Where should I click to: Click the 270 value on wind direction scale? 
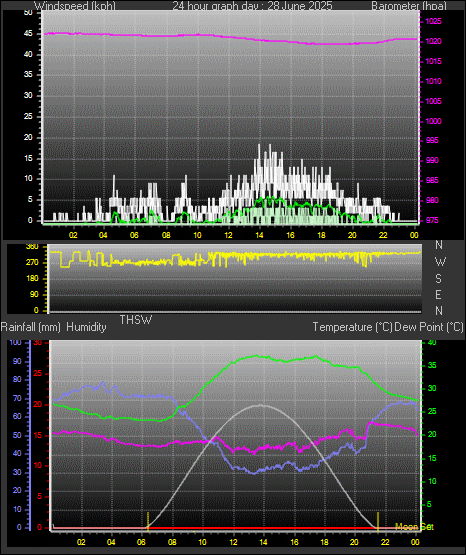(x=32, y=263)
